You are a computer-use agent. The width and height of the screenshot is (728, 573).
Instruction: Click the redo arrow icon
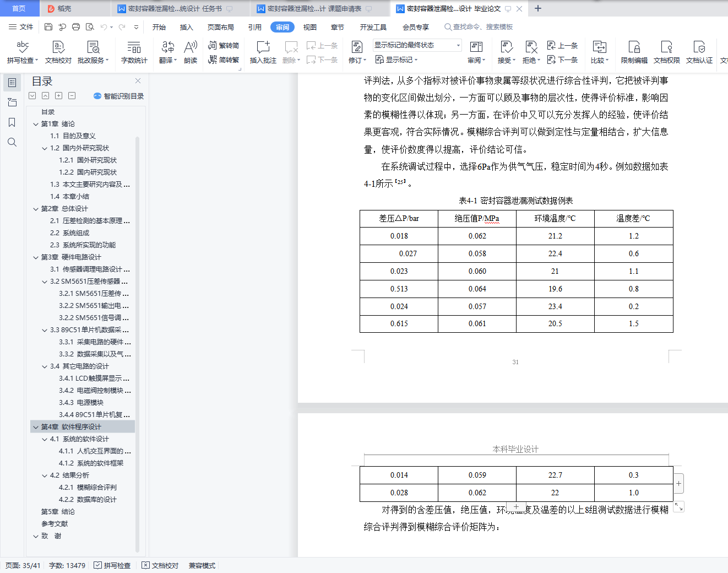pyautogui.click(x=122, y=27)
